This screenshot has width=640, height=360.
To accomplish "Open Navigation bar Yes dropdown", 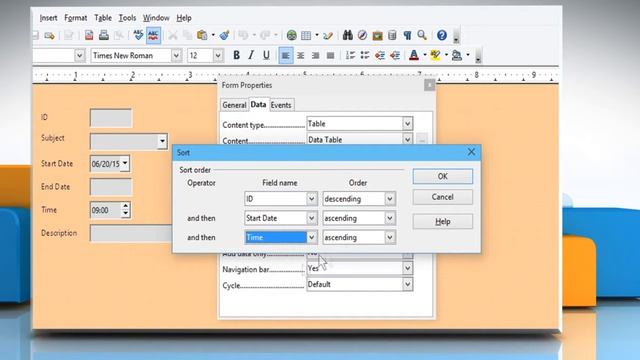I will 407,268.
